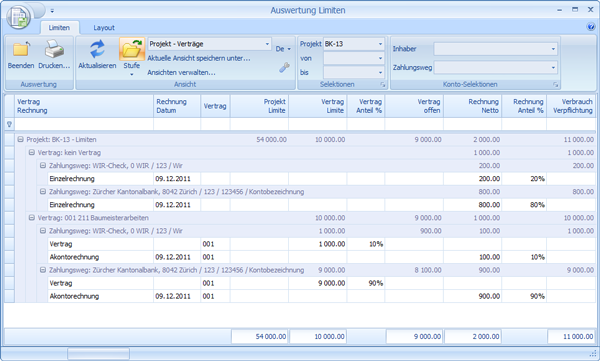Click the Aktualisieren refresh arrows icon

97,49
